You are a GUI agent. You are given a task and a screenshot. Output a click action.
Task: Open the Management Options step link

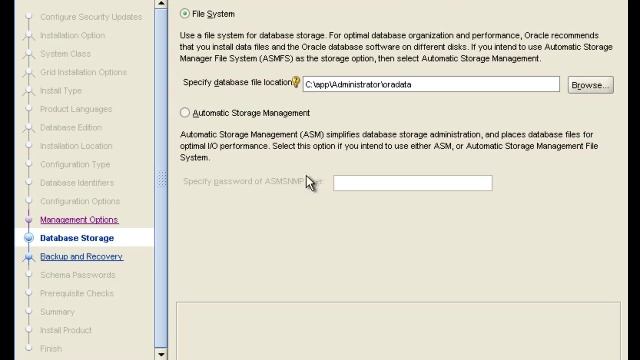(x=79, y=220)
